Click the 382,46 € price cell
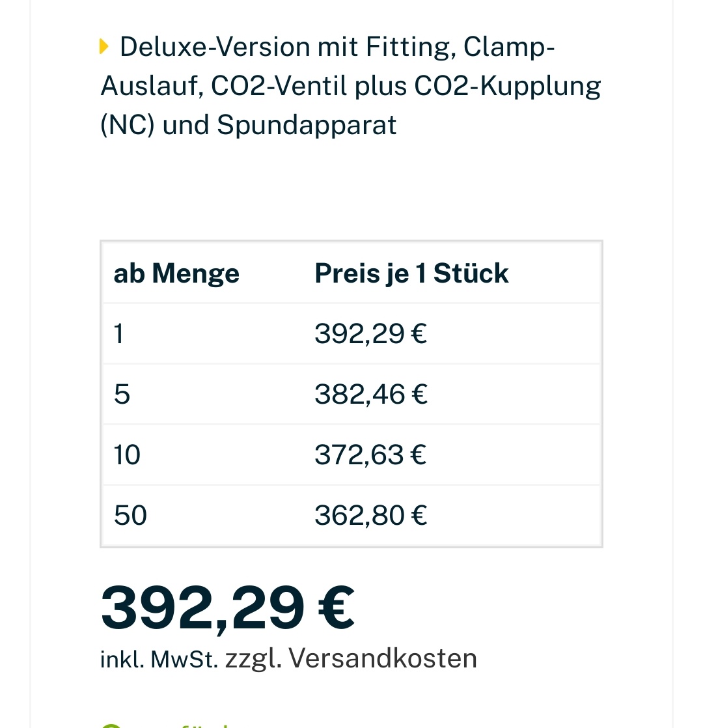Viewport: 703px width, 728px height. point(370,395)
